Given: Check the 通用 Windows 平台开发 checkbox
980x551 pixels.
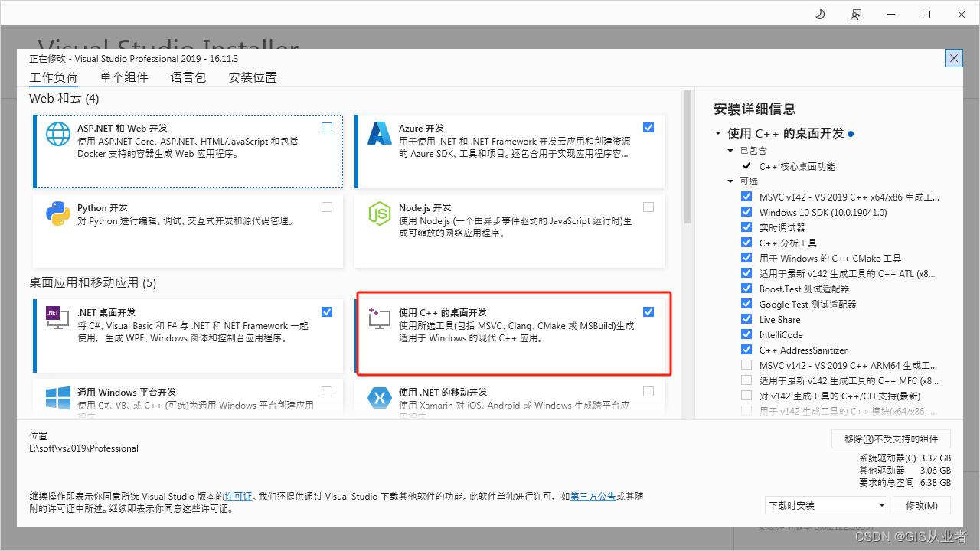Looking at the screenshot, I should (x=327, y=391).
